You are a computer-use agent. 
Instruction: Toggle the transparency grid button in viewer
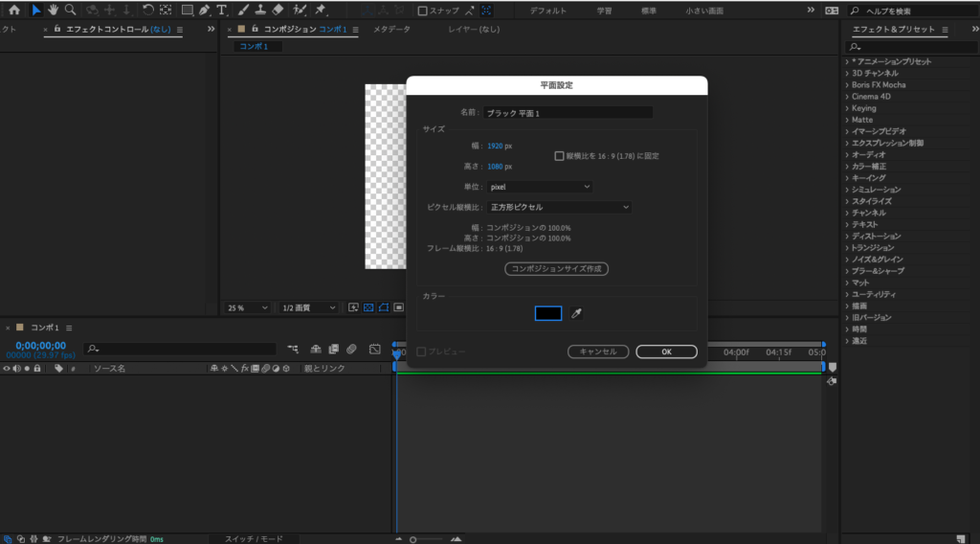[368, 307]
